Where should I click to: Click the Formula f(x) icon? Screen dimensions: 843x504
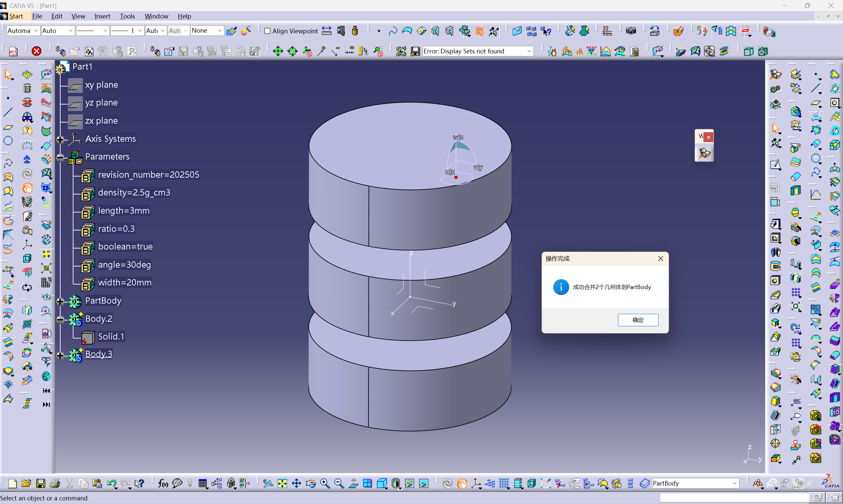[x=163, y=483]
